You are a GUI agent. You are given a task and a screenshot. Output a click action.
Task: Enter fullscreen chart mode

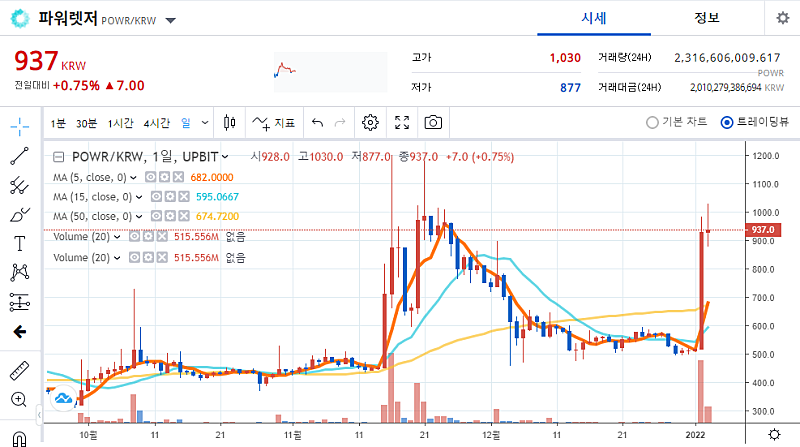point(402,122)
